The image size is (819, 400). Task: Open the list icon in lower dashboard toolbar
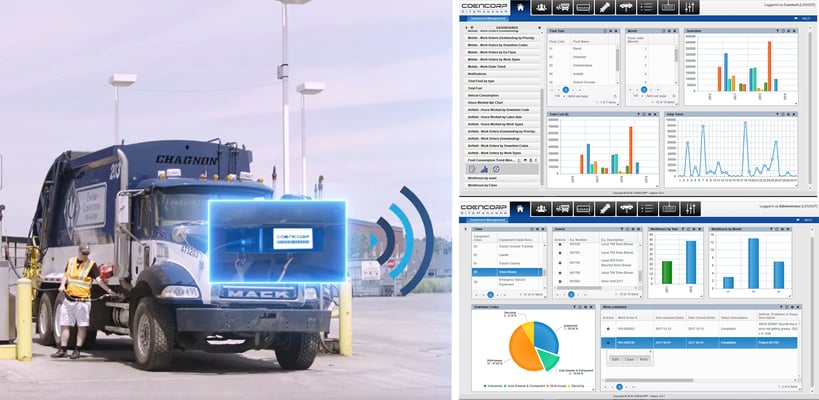(647, 209)
